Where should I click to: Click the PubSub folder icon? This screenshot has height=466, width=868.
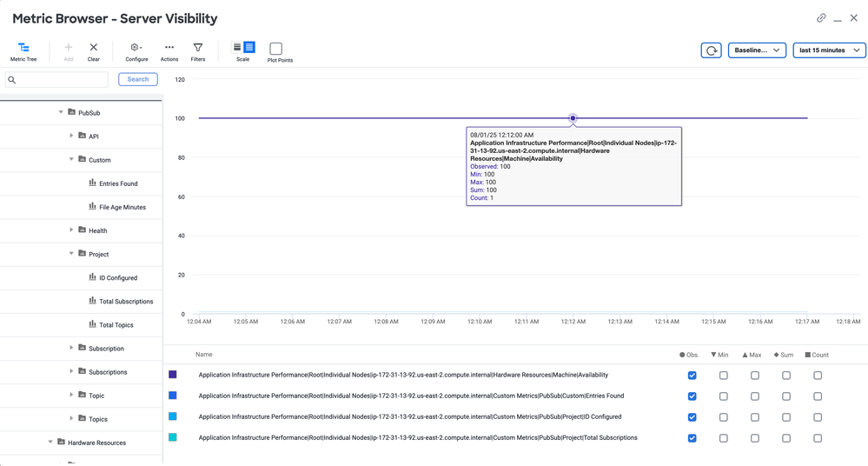(72, 112)
